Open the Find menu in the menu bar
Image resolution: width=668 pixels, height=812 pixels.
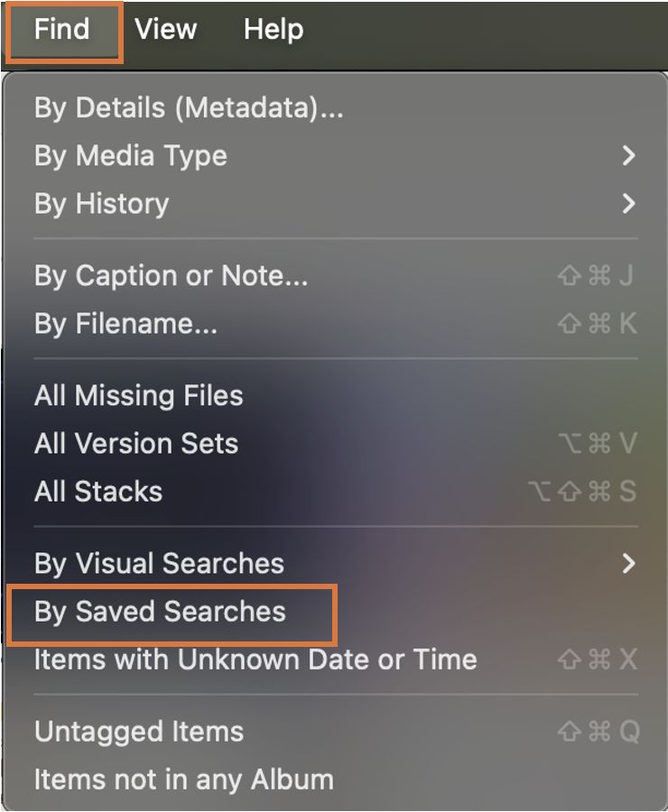pyautogui.click(x=62, y=30)
